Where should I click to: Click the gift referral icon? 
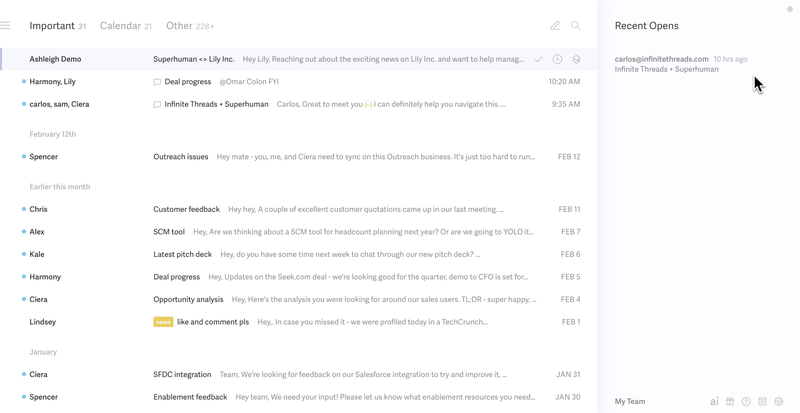point(730,402)
